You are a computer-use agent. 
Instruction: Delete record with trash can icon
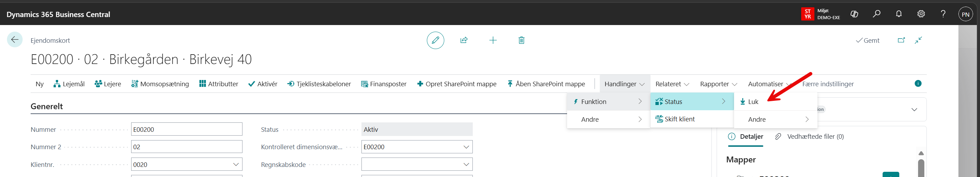(521, 40)
